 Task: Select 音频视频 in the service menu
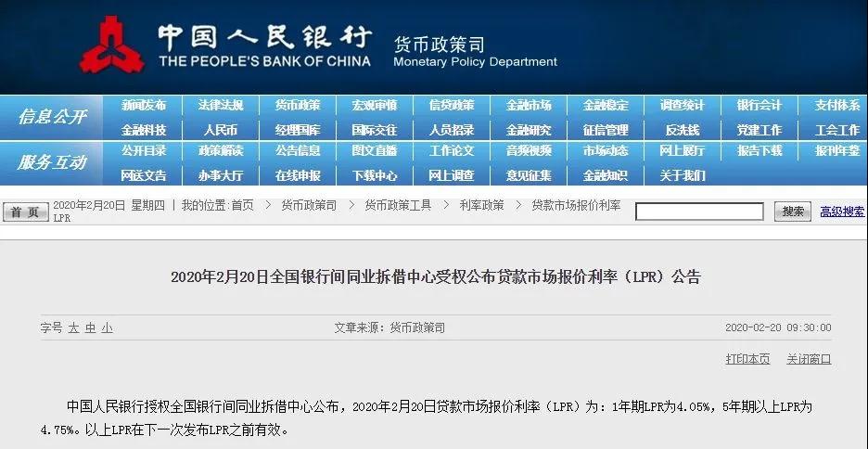529,150
